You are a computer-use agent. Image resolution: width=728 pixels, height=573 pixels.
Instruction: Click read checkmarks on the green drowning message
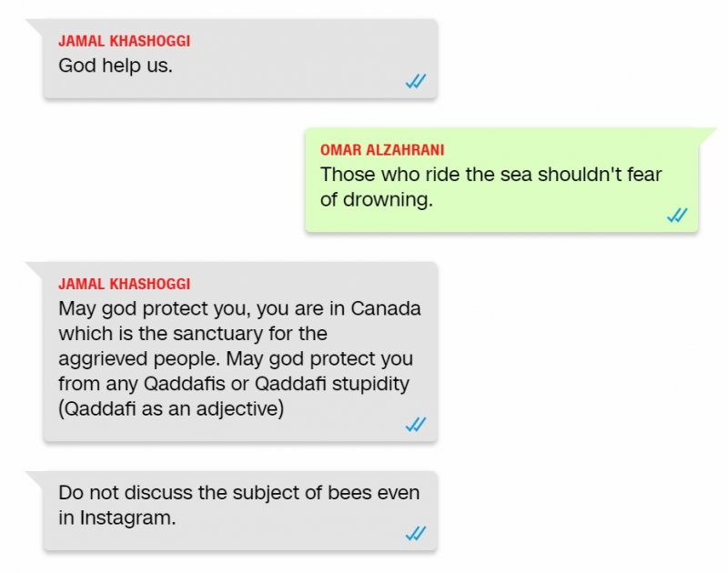coord(676,215)
